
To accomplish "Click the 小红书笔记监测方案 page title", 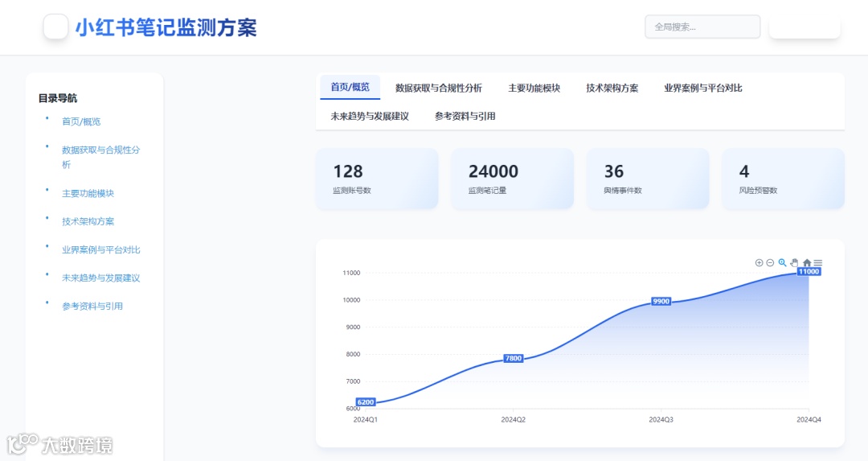I will tap(166, 27).
